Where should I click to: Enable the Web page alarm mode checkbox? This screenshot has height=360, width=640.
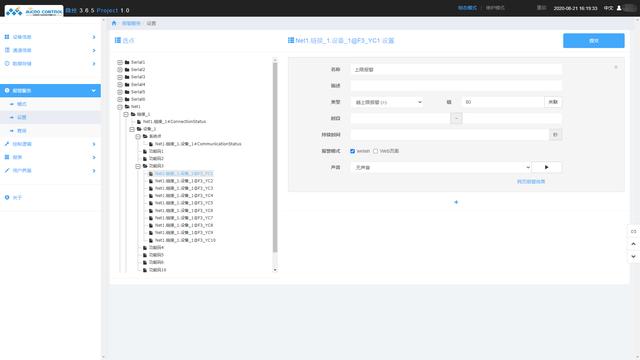pos(376,151)
